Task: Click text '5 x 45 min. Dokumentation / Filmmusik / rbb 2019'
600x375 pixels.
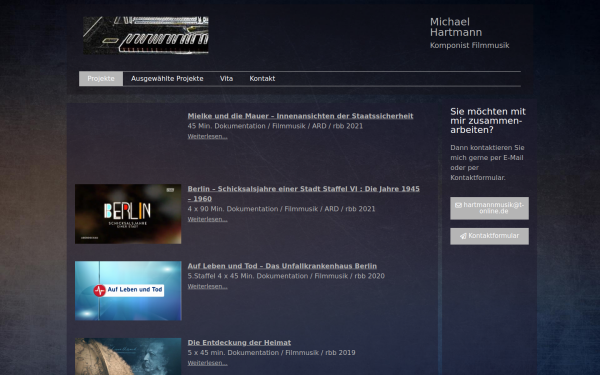Action: (271, 352)
